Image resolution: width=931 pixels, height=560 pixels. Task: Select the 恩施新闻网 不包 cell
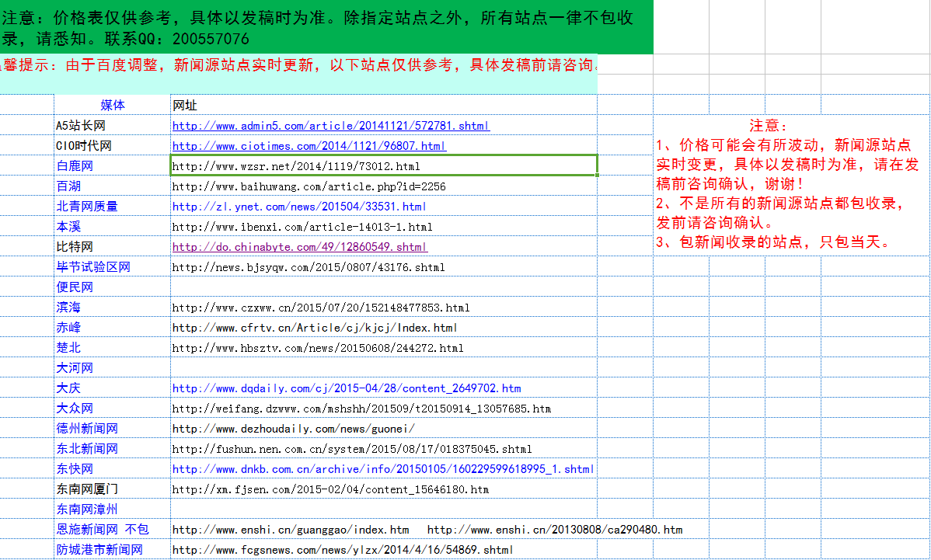pyautogui.click(x=112, y=529)
